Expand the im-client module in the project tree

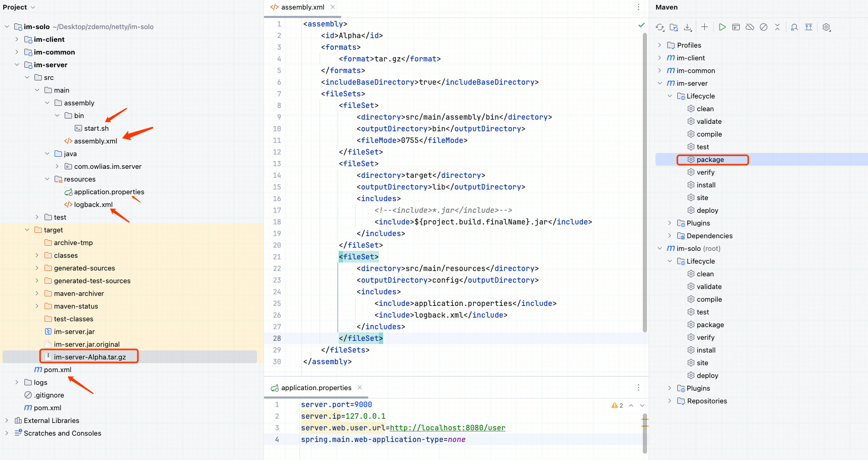click(x=17, y=40)
